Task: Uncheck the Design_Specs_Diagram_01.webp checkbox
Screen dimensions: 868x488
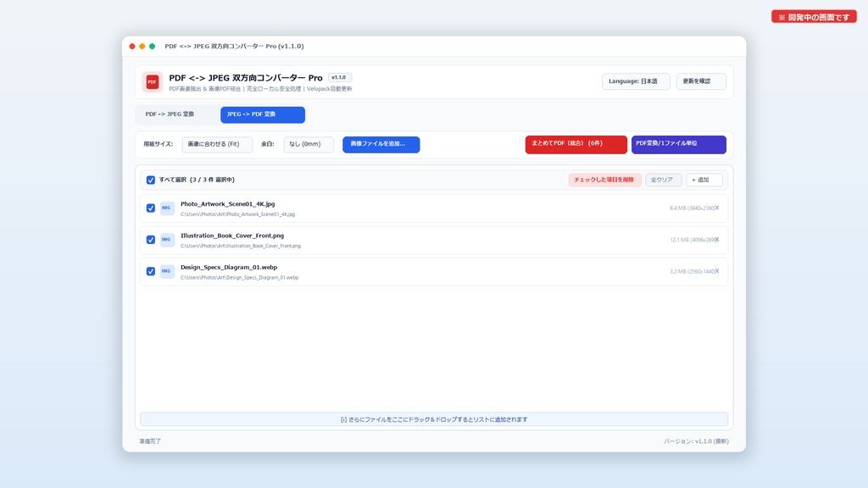Action: 151,271
